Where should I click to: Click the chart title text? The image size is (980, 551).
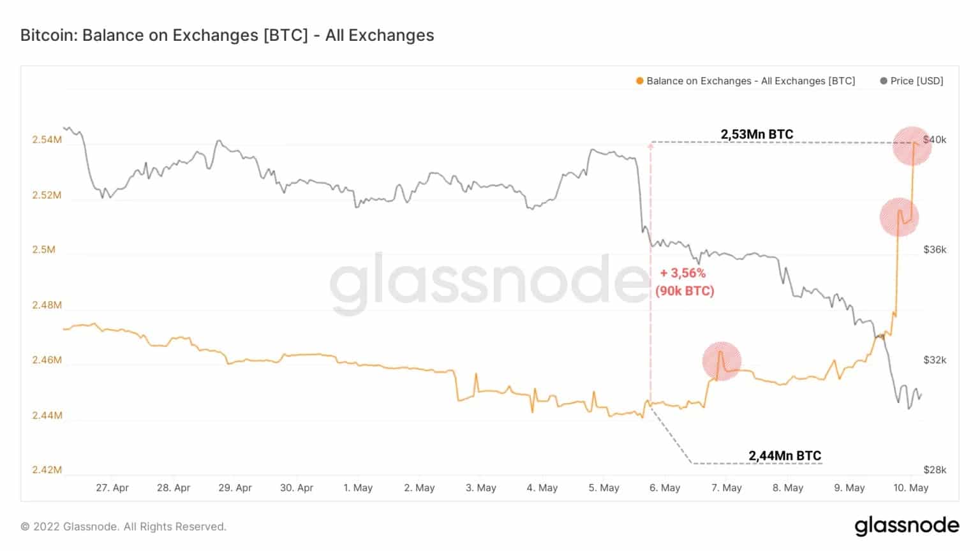227,35
